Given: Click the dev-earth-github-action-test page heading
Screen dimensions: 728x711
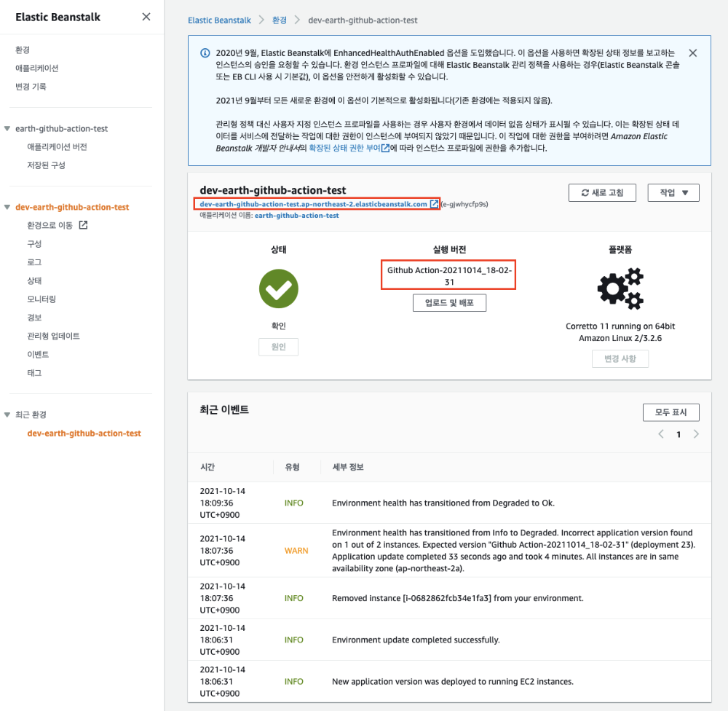Looking at the screenshot, I should click(x=273, y=190).
